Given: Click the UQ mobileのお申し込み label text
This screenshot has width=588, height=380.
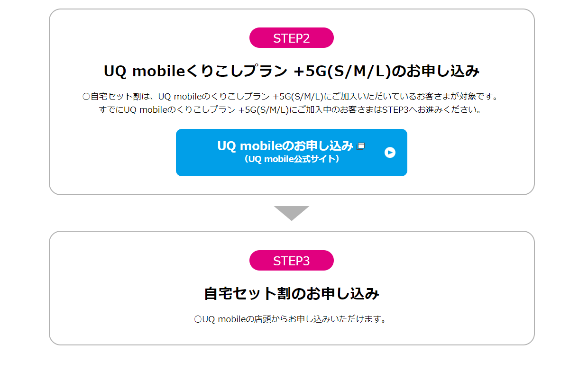Looking at the screenshot, I should [x=285, y=145].
